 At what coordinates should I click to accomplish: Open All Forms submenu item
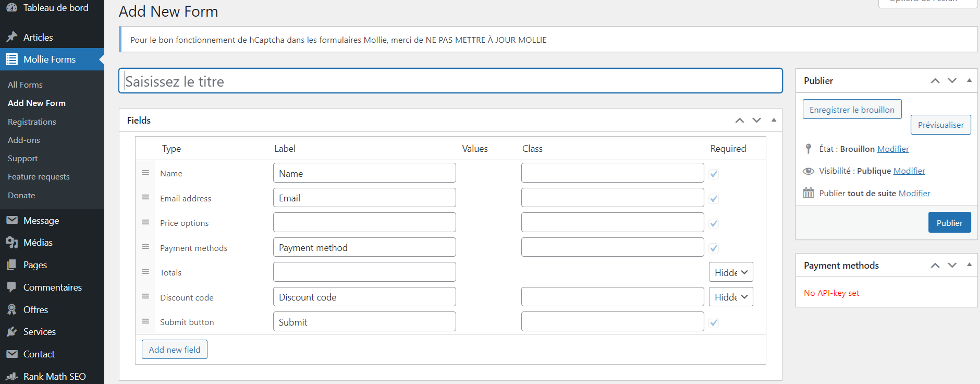(x=25, y=85)
